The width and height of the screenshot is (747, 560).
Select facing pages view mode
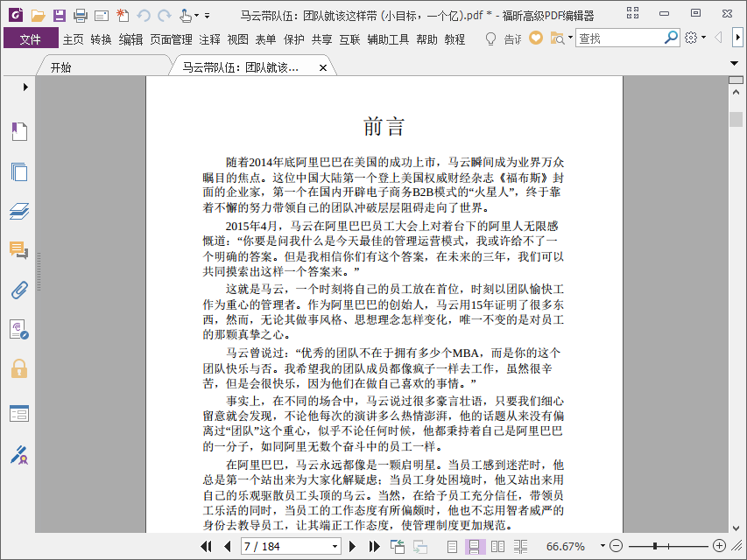coord(497,546)
